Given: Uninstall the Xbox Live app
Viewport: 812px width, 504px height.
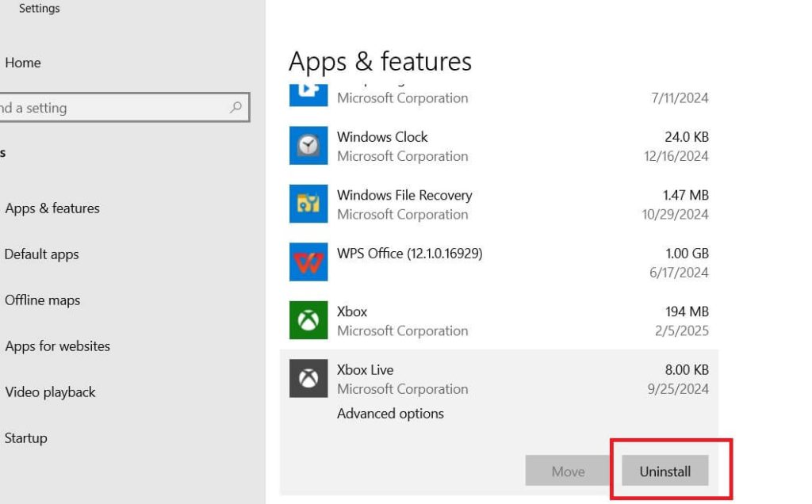Looking at the screenshot, I should coord(665,471).
